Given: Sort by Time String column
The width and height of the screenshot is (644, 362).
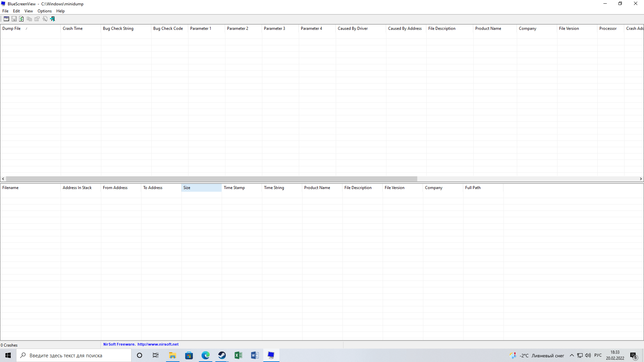Looking at the screenshot, I should pyautogui.click(x=282, y=188).
